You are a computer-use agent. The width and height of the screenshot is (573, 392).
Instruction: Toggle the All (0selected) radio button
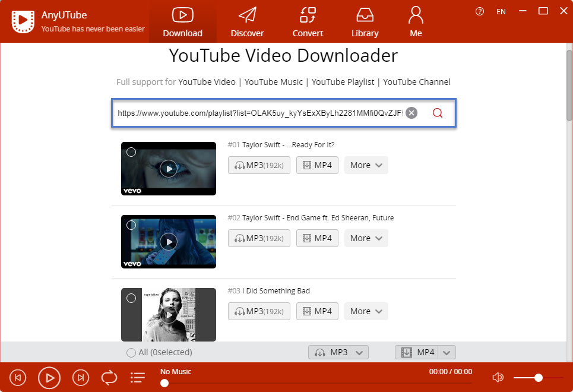(131, 353)
